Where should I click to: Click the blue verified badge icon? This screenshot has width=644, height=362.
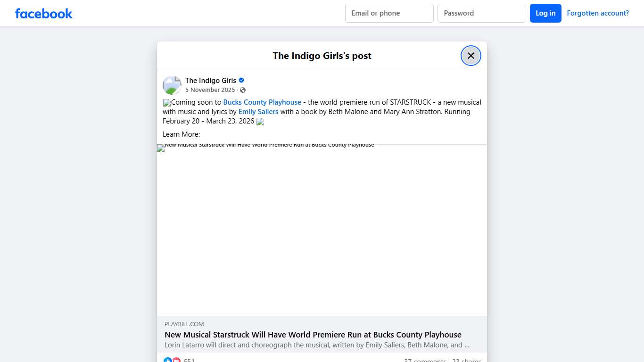click(x=241, y=80)
